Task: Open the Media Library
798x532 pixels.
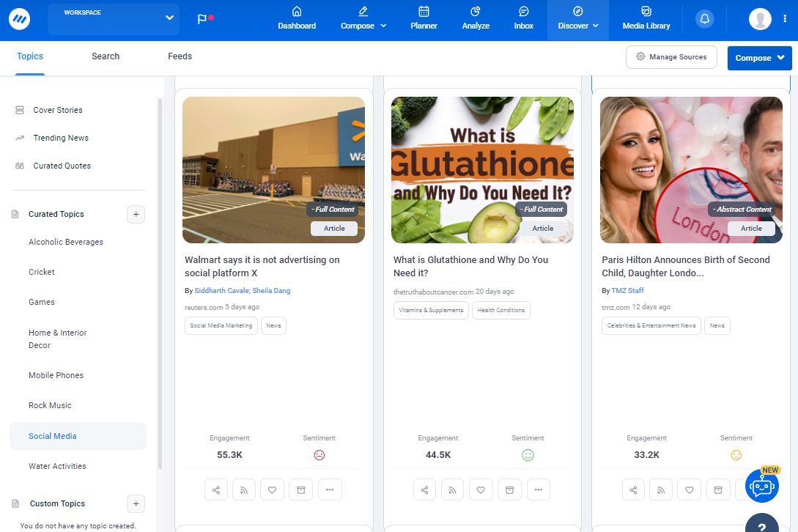Action: coord(646,19)
